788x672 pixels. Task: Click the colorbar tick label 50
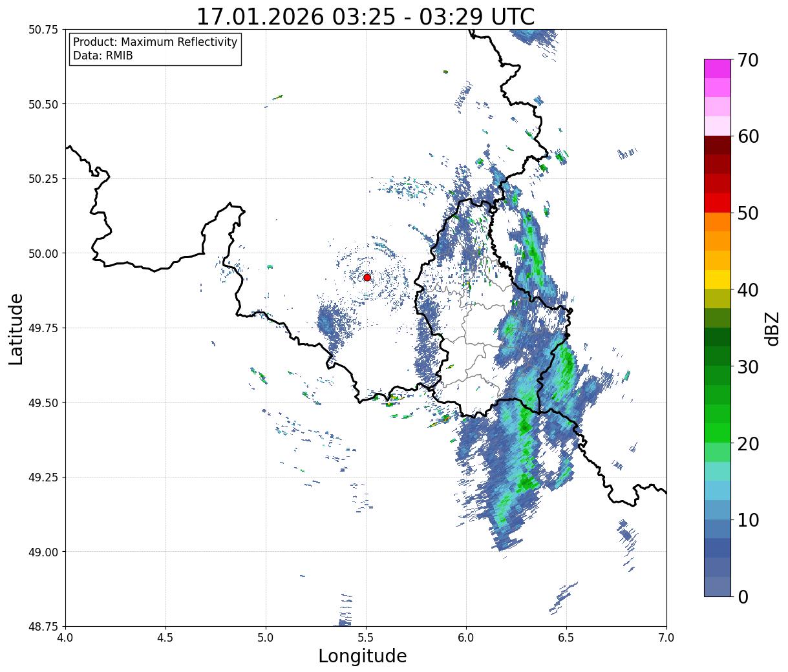tap(748, 213)
